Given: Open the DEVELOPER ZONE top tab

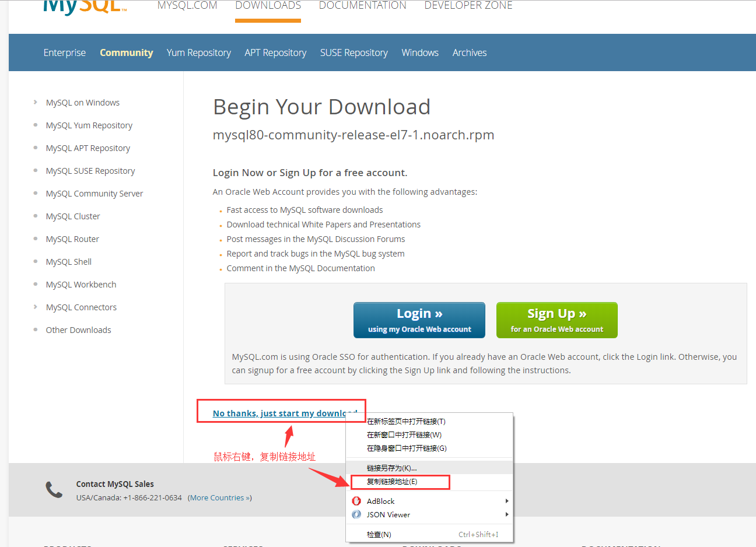Looking at the screenshot, I should 468,6.
